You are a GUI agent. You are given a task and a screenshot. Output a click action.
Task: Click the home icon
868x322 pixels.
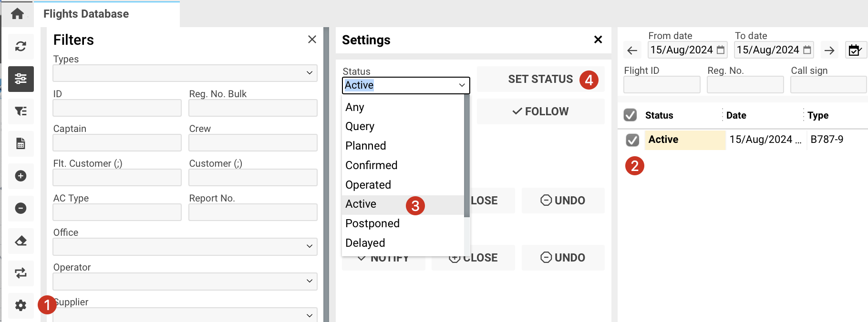pos(17,14)
